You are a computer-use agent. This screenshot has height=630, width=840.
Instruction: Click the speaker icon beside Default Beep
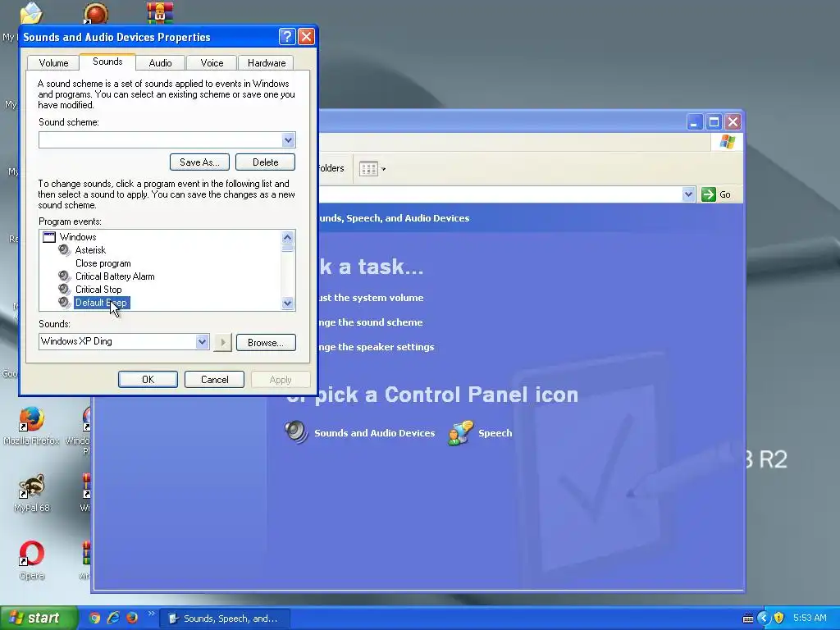65,303
